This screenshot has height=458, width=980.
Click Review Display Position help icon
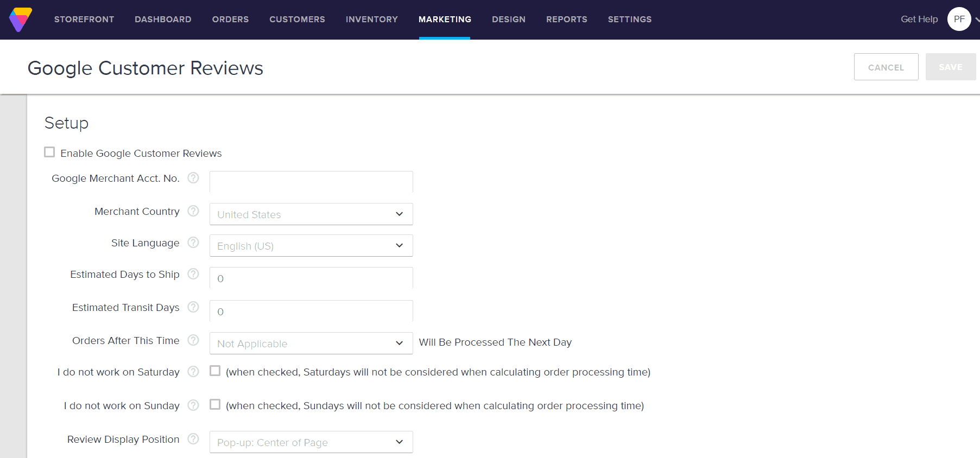click(x=193, y=439)
